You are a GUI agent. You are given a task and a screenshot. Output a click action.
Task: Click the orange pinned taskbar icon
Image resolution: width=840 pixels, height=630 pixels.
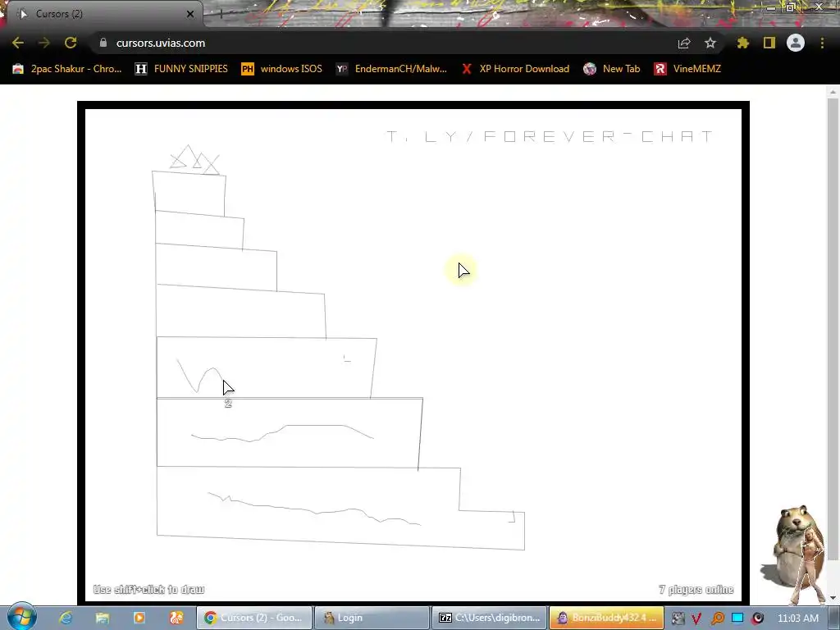176,618
